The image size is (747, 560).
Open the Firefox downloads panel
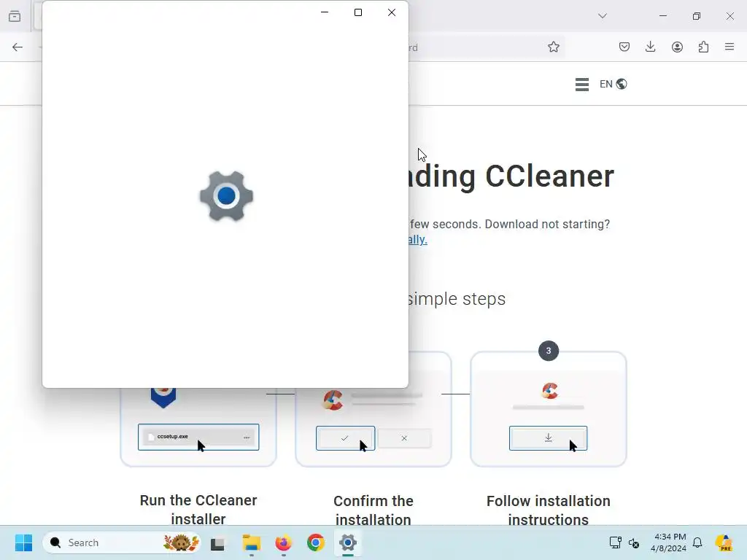tap(650, 47)
